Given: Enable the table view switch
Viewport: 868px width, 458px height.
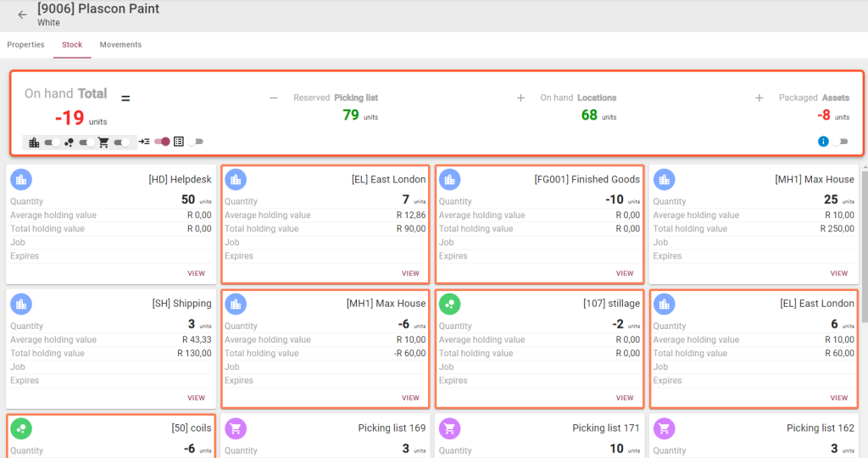Looking at the screenshot, I should coord(196,142).
